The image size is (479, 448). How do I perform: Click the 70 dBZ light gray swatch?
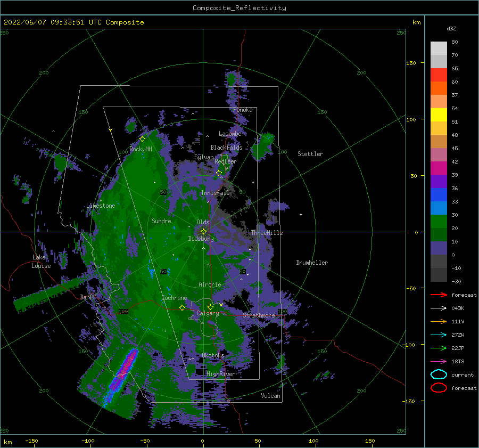click(439, 48)
